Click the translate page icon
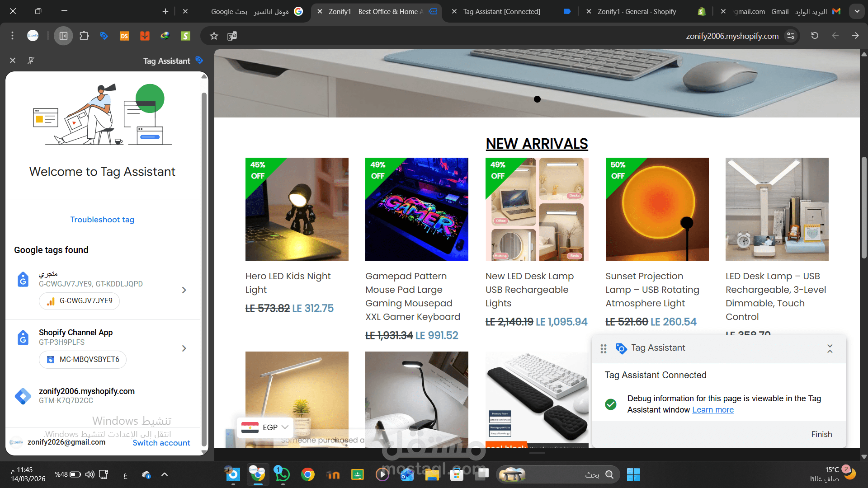This screenshot has height=488, width=868. pos(232,36)
